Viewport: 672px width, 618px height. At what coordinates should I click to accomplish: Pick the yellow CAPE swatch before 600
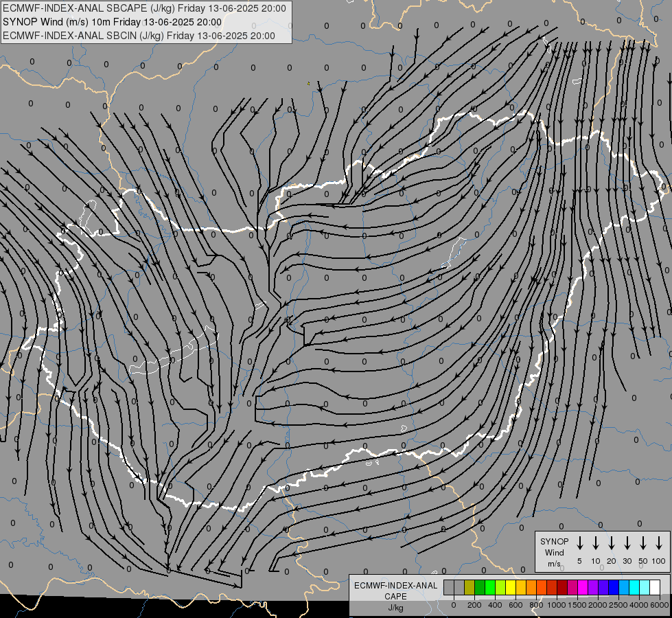511,587
